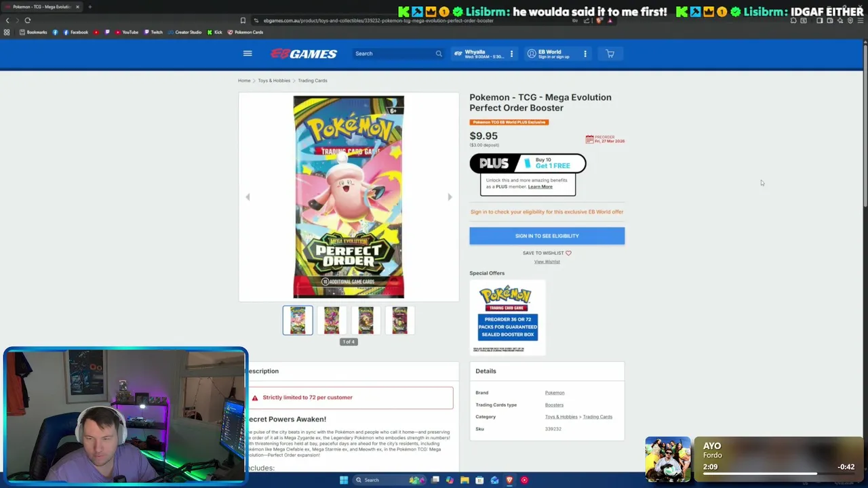Open the Windows Start menu
This screenshot has height=488, width=868.
[344, 480]
